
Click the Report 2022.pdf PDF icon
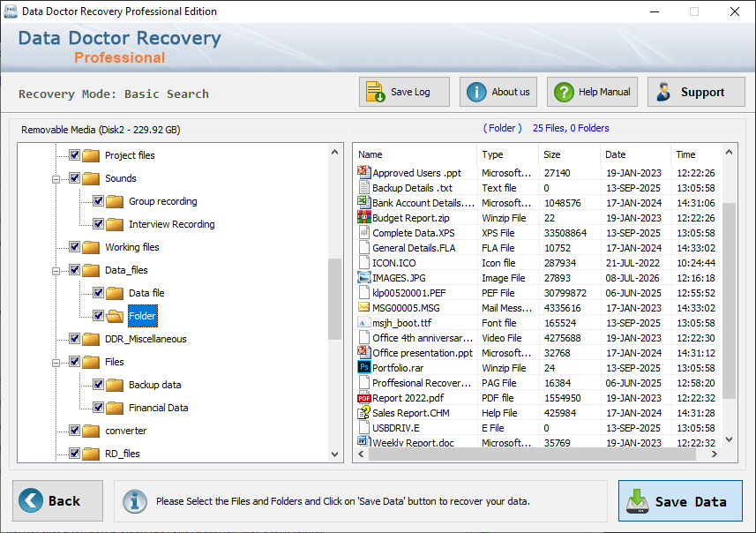click(x=364, y=397)
